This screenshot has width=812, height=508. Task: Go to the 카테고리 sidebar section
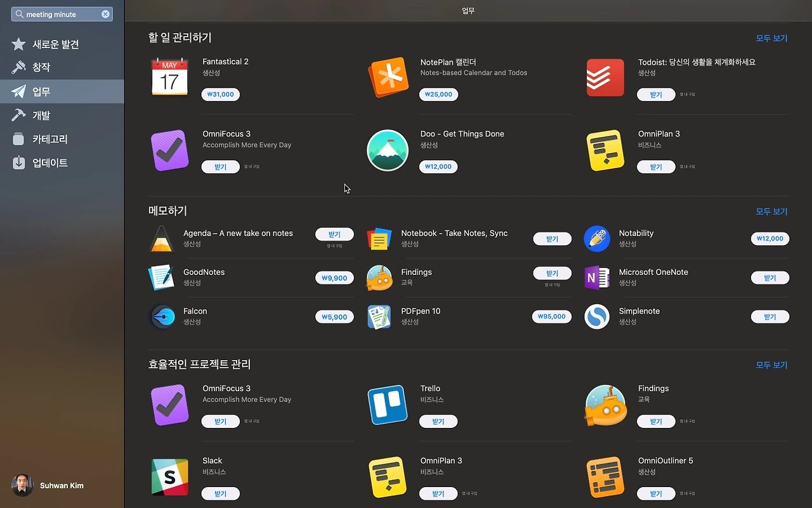pyautogui.click(x=62, y=139)
